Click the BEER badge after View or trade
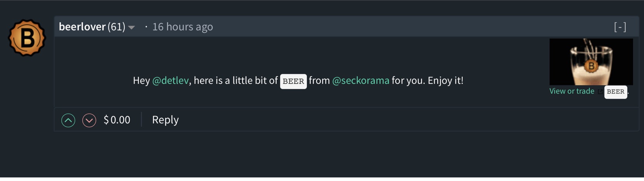The image size is (644, 181). pos(616,92)
